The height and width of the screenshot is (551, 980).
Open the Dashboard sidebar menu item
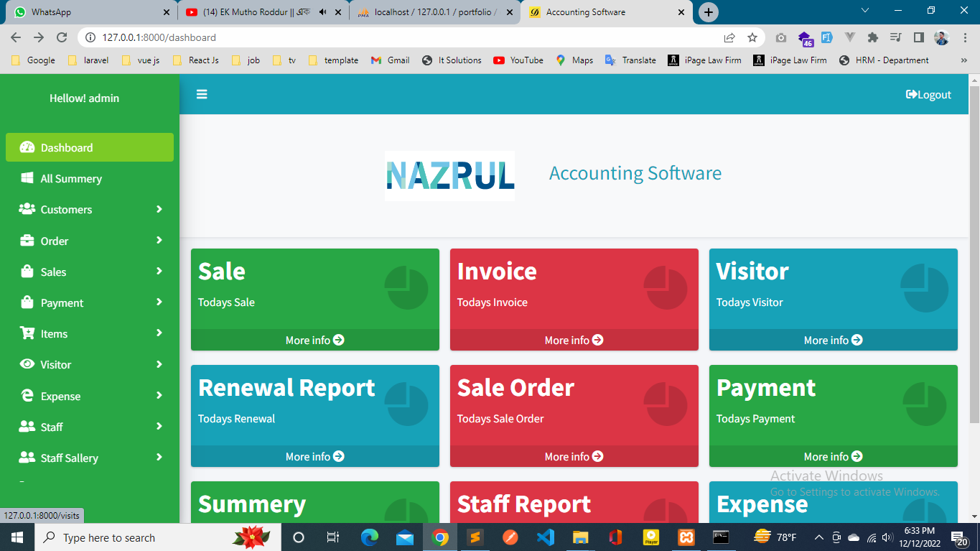pyautogui.click(x=90, y=147)
